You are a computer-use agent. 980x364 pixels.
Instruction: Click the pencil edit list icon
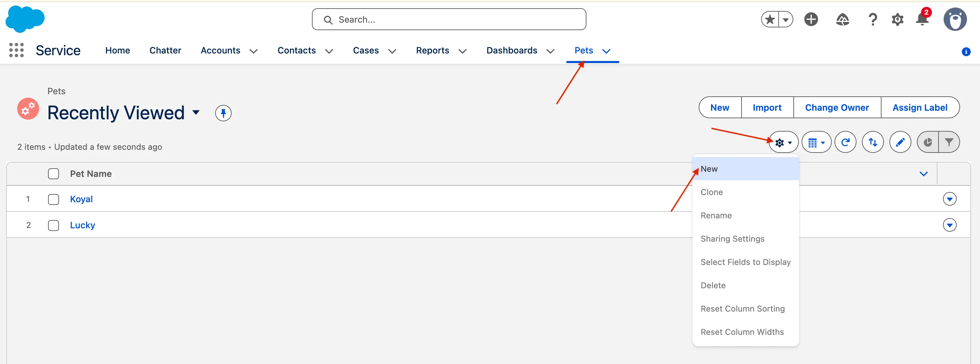tap(900, 143)
